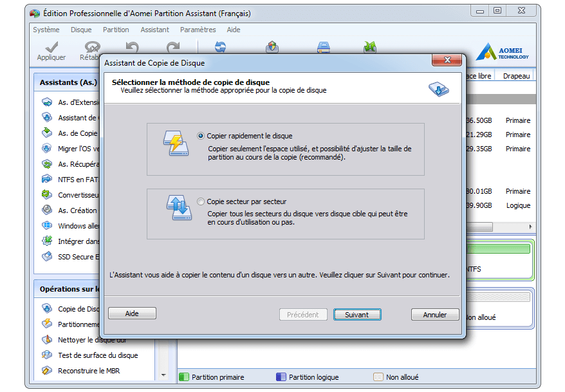Viewport: 565px width, 392px height.
Task: Click the green Partition primaire legend swatch
Action: 183,377
